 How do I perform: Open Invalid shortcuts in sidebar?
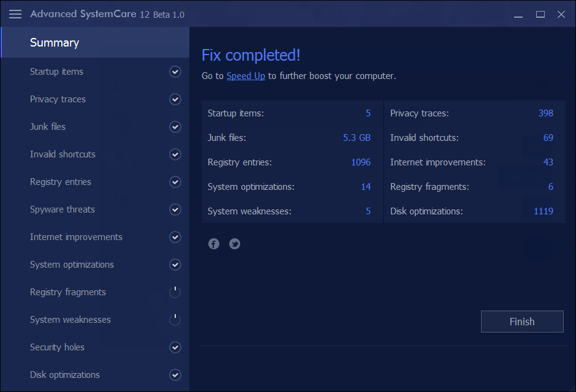95,154
